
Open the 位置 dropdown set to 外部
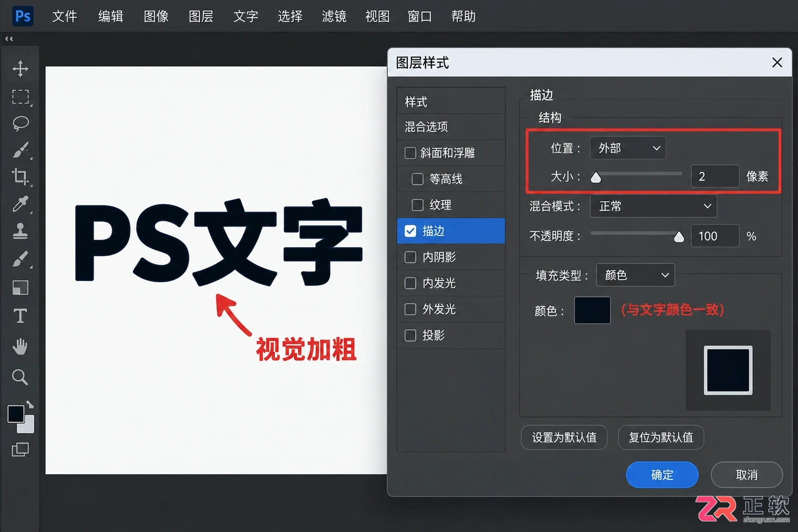pos(628,148)
